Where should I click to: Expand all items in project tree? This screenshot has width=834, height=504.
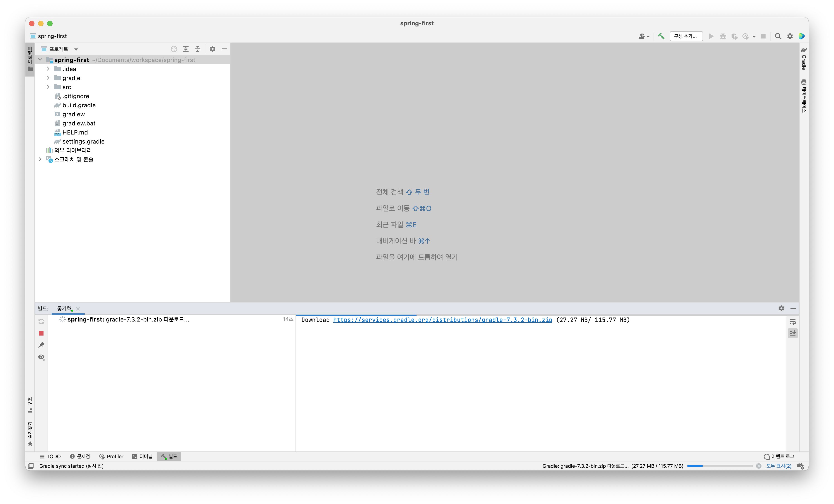tap(186, 49)
